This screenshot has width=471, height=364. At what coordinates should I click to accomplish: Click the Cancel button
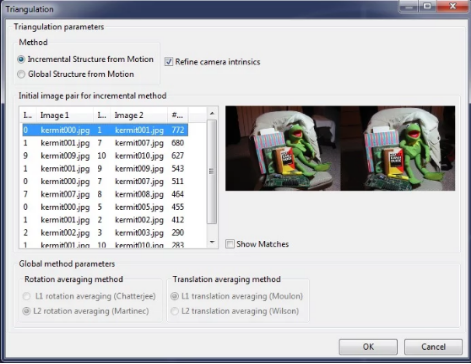433,347
